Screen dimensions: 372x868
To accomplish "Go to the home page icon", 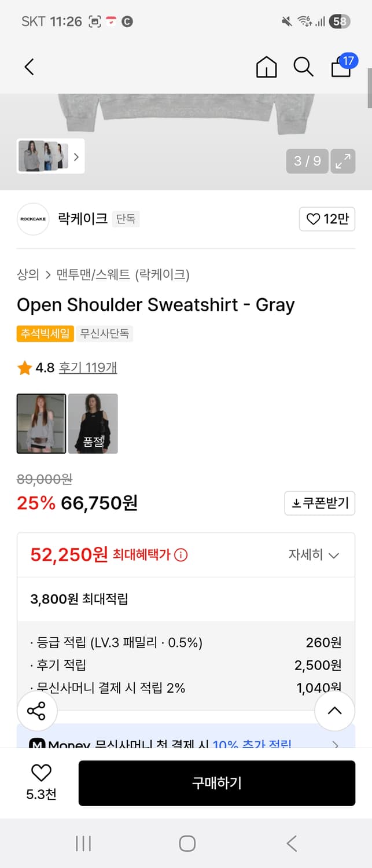I will click(x=266, y=67).
